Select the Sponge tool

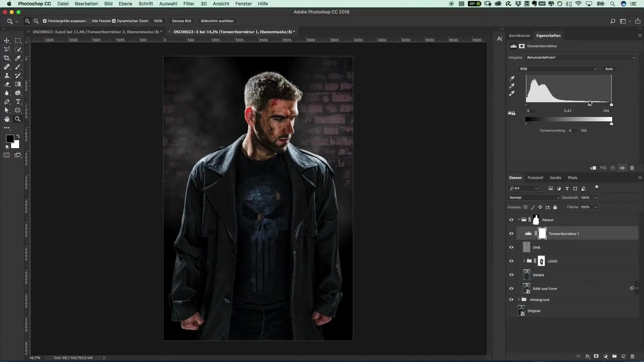coord(18,93)
